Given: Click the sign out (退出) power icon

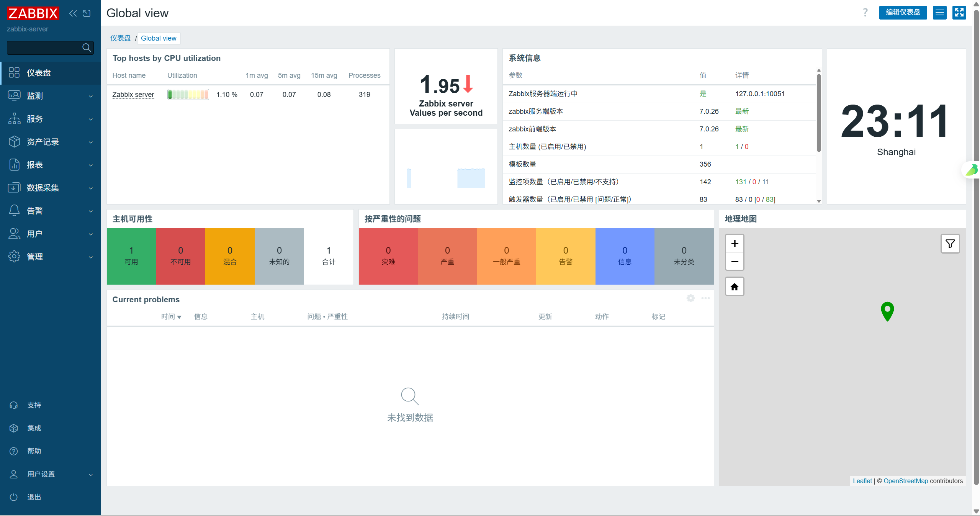Looking at the screenshot, I should [x=14, y=497].
